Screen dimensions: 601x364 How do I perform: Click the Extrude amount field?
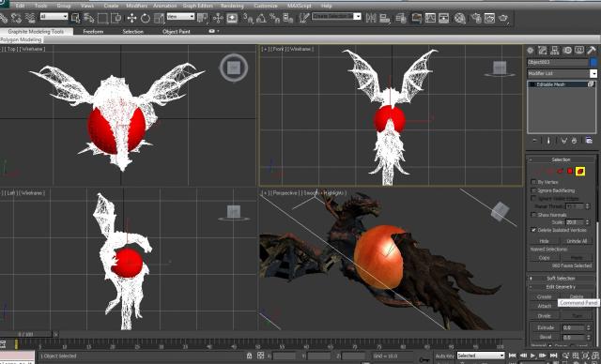574,327
